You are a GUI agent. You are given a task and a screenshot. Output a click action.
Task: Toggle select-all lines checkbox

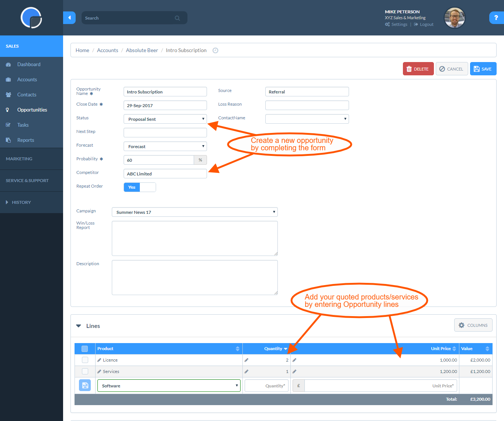84,349
